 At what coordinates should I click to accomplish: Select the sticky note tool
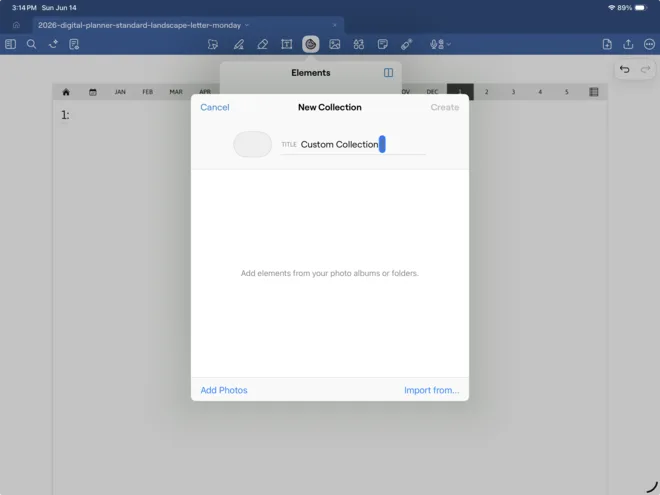click(383, 44)
